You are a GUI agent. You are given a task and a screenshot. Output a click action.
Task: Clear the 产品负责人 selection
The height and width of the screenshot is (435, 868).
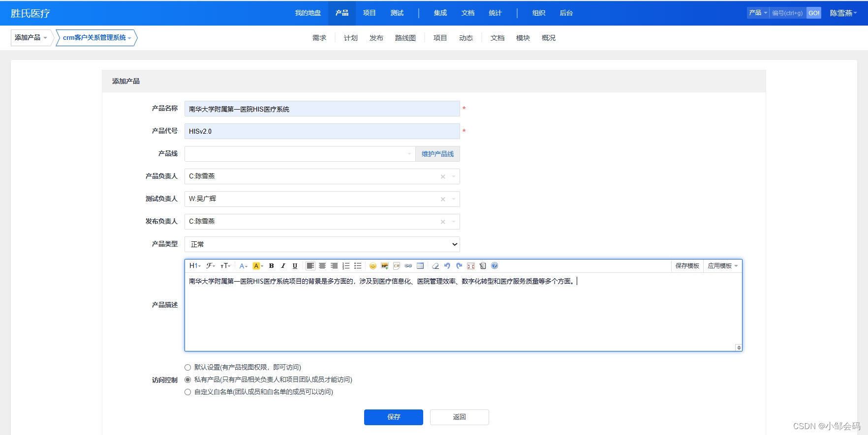point(443,176)
